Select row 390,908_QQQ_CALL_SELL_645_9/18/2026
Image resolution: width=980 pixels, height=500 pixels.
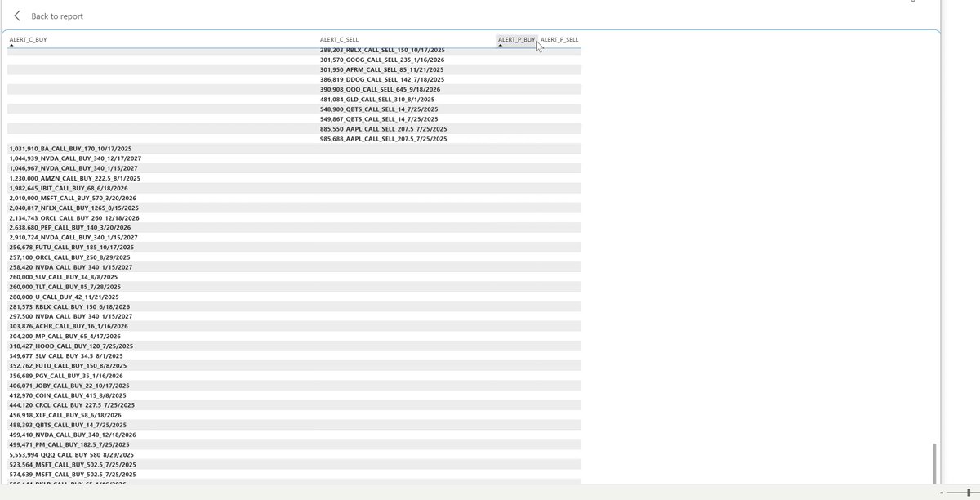[294, 89]
